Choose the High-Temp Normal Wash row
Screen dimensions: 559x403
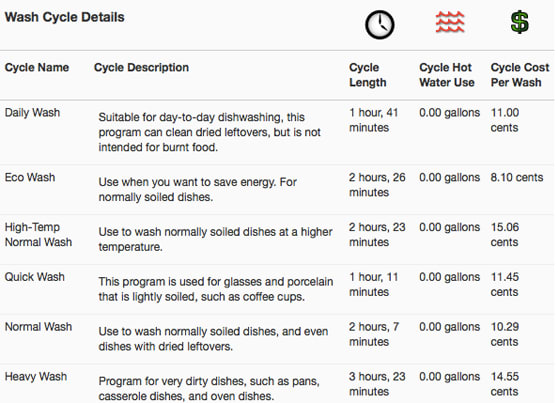277,239
